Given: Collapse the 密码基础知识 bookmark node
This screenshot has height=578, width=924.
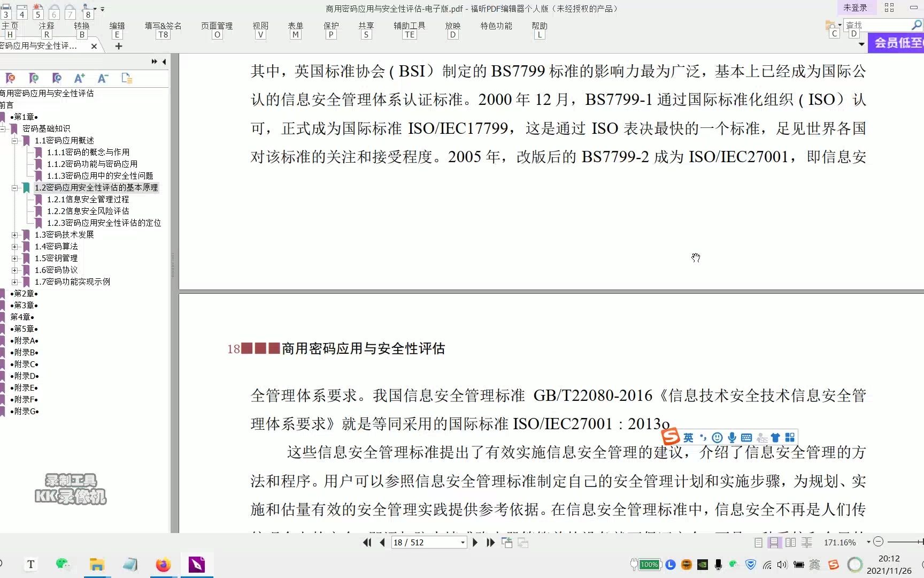Looking at the screenshot, I should [3, 128].
